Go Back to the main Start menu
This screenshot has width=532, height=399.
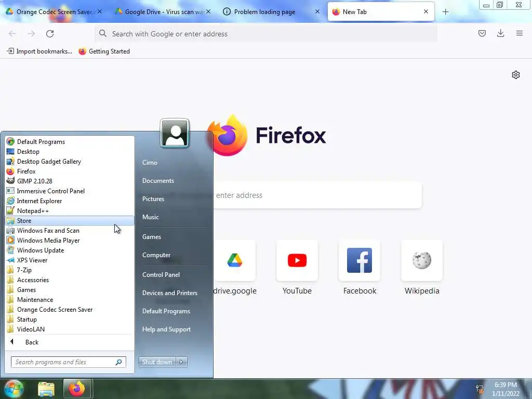click(70, 342)
